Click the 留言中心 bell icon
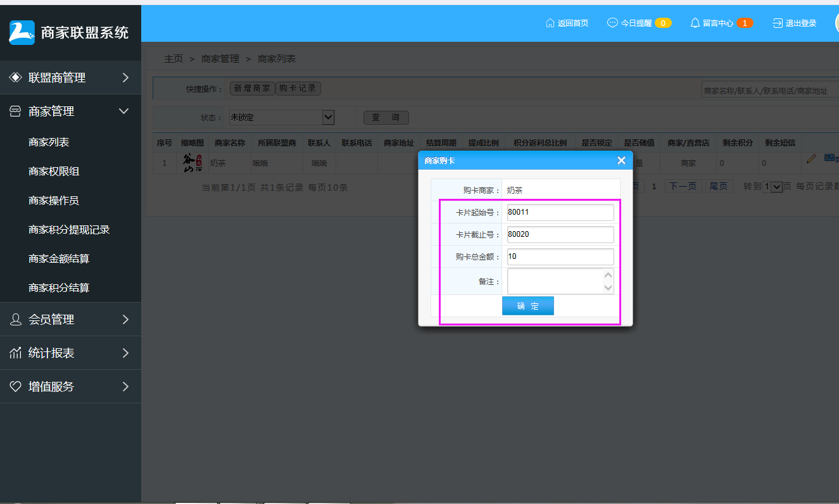 coord(695,23)
